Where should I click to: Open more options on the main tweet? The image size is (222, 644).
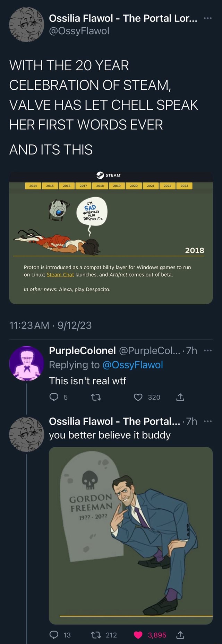(x=207, y=18)
